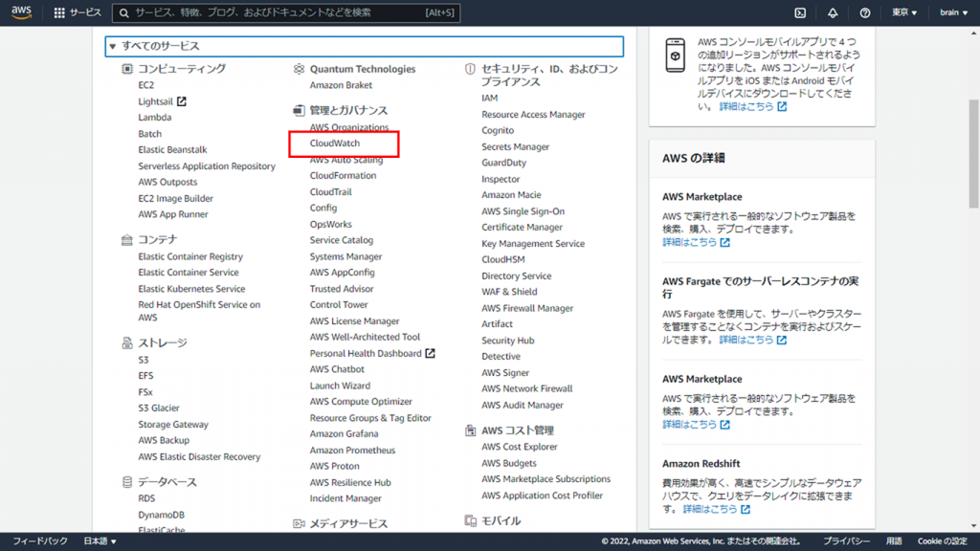Screen dimensions: 980x551
Task: Open GuardDuty service
Action: pos(503,163)
